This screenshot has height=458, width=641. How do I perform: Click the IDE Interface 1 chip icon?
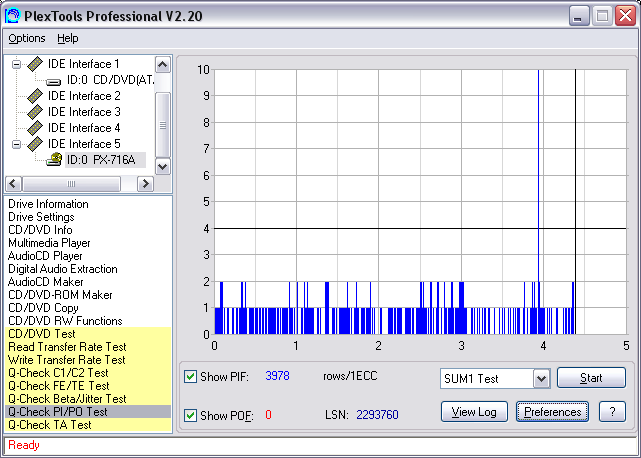[35, 64]
